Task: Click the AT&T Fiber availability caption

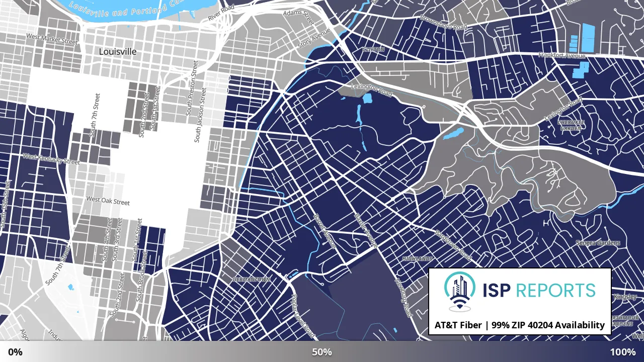Action: (520, 325)
